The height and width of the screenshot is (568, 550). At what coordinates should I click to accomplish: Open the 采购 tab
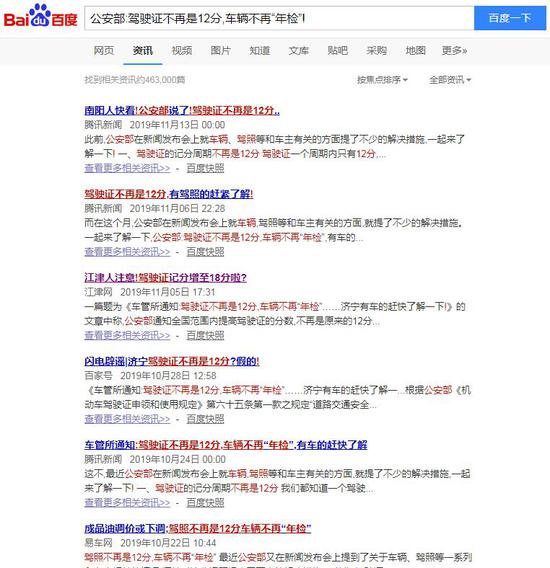(376, 50)
